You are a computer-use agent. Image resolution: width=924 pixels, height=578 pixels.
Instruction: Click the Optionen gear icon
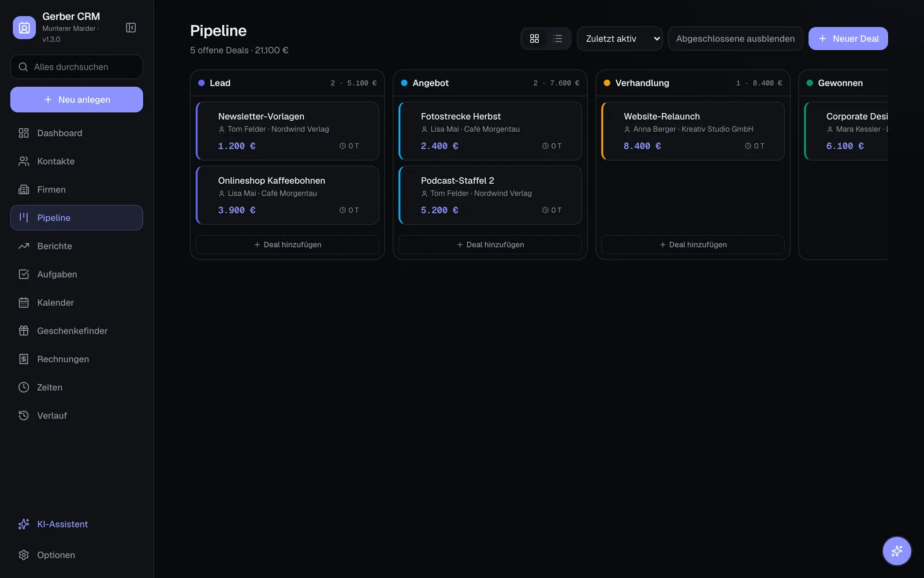pyautogui.click(x=24, y=555)
